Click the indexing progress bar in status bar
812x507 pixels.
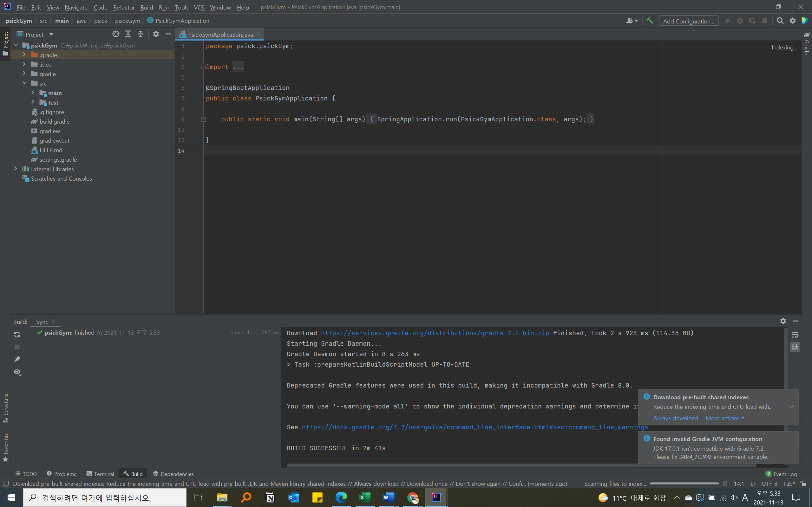(x=684, y=484)
